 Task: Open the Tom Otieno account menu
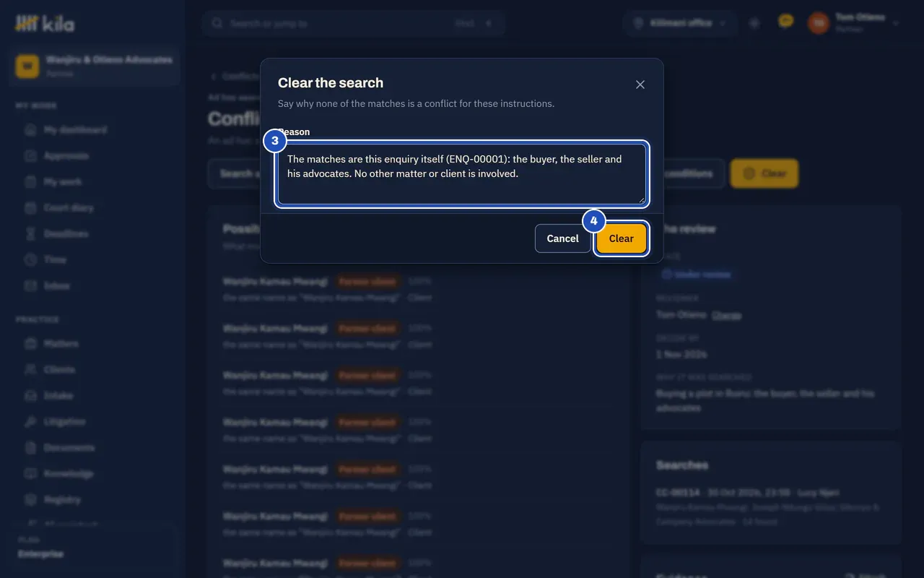point(854,23)
